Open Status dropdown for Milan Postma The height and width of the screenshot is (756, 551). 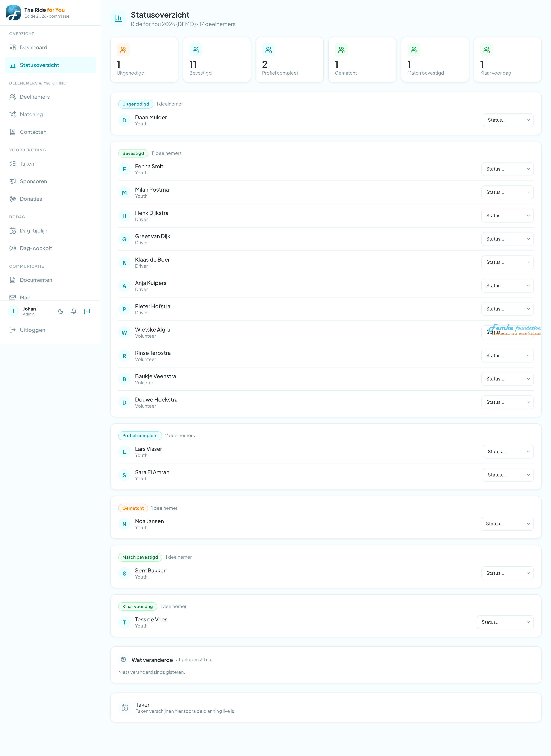pos(507,192)
